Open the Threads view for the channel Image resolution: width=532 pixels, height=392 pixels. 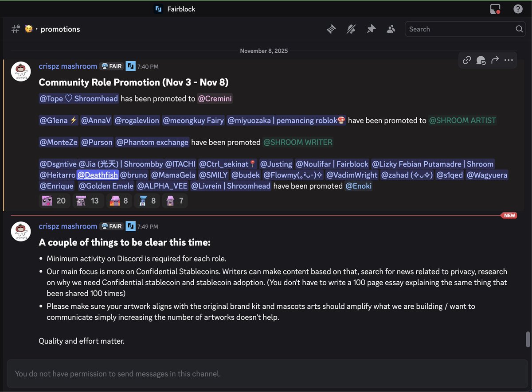(x=331, y=28)
